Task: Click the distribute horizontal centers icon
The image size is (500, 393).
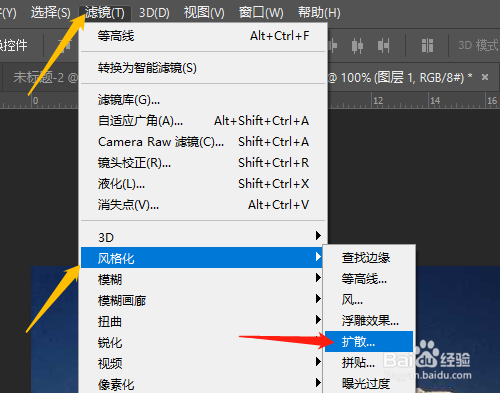Action: click(x=357, y=45)
